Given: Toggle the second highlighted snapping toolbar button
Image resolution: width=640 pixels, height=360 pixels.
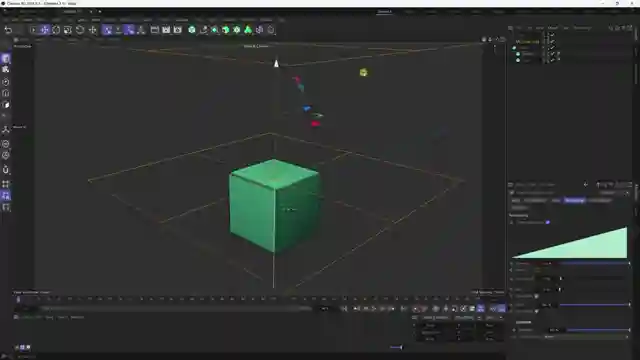Looking at the screenshot, I should 130,30.
